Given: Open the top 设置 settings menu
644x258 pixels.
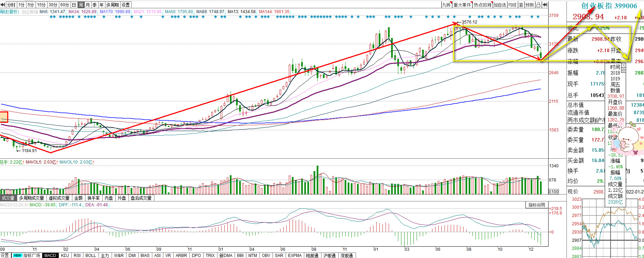Looking at the screenshot, I should coord(126,5).
